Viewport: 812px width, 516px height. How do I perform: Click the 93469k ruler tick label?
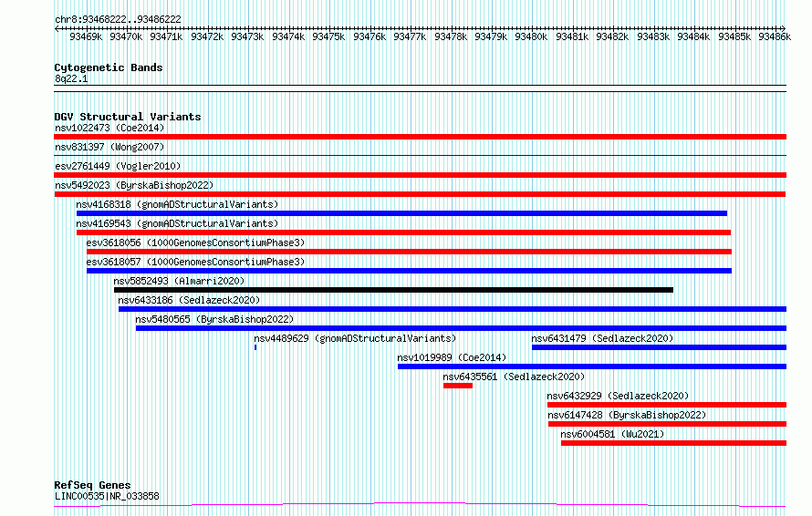[86, 36]
